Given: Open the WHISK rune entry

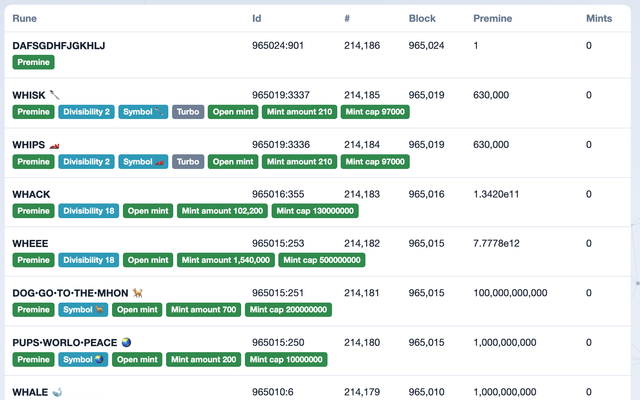Looking at the screenshot, I should (29, 96).
